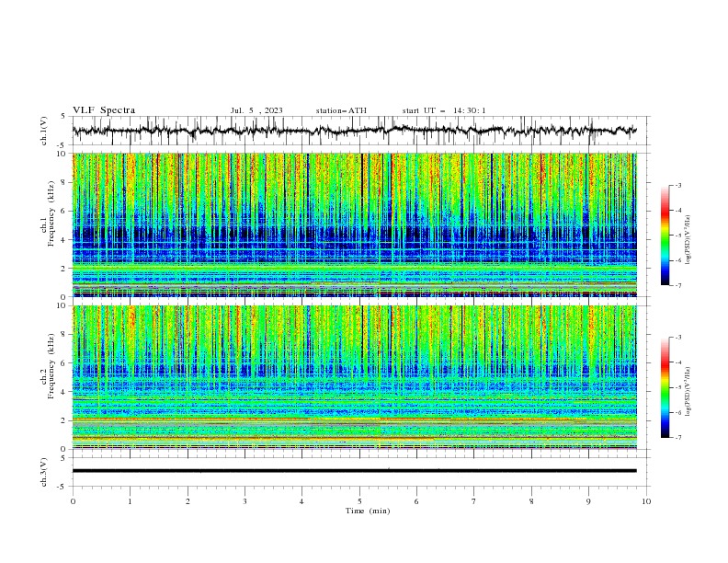Click the "VLF Spectra" title text
The height and width of the screenshot is (563, 728).
click(104, 110)
